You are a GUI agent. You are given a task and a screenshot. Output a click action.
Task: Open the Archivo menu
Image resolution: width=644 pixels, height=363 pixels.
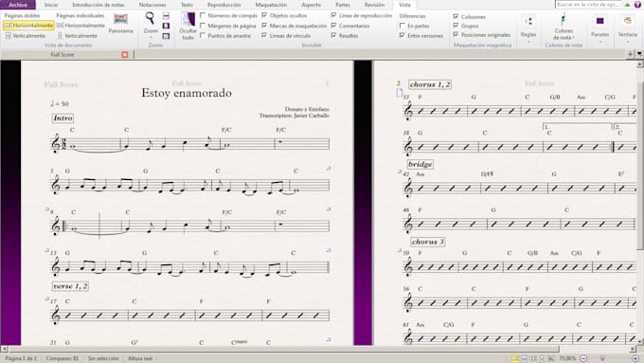tap(18, 5)
